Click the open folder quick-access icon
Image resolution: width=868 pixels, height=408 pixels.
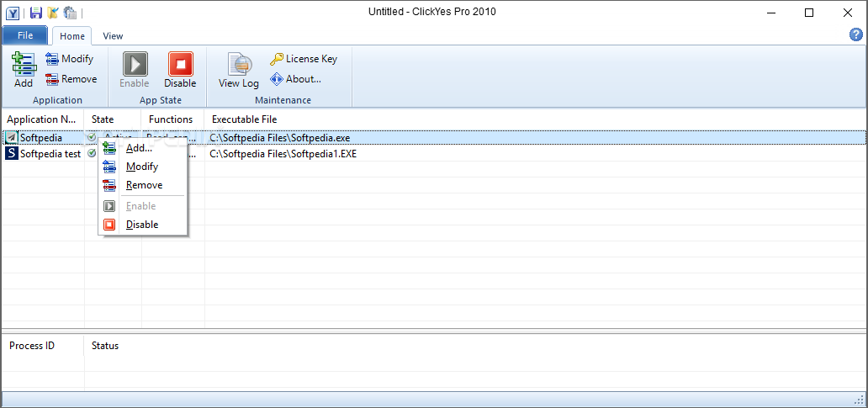point(53,12)
